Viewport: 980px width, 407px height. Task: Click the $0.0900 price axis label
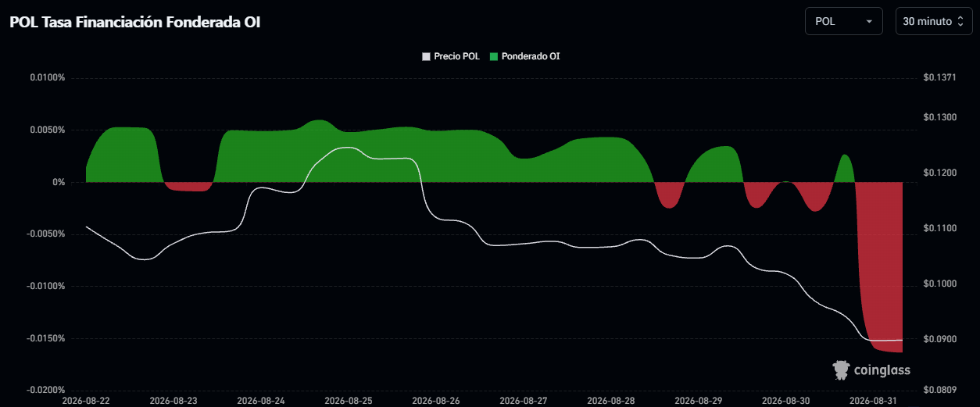coord(939,339)
